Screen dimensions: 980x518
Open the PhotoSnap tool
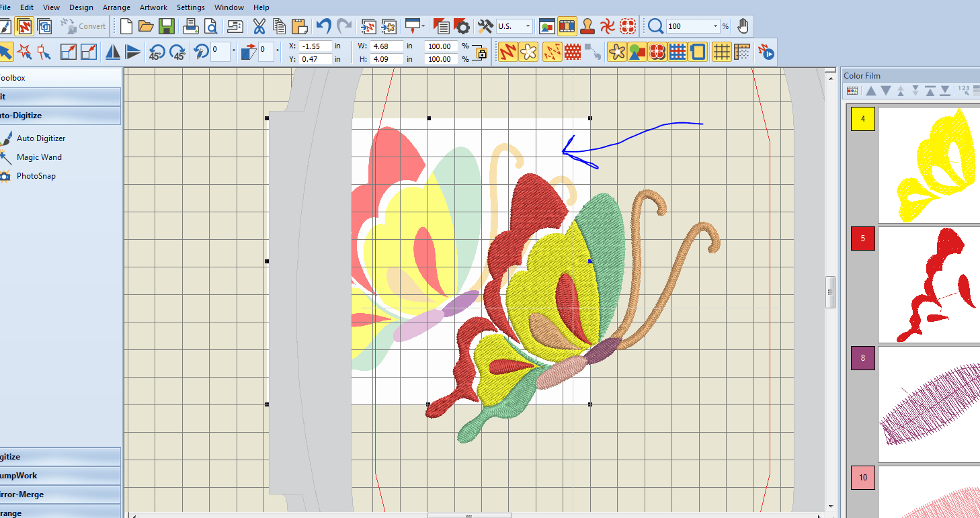(37, 175)
